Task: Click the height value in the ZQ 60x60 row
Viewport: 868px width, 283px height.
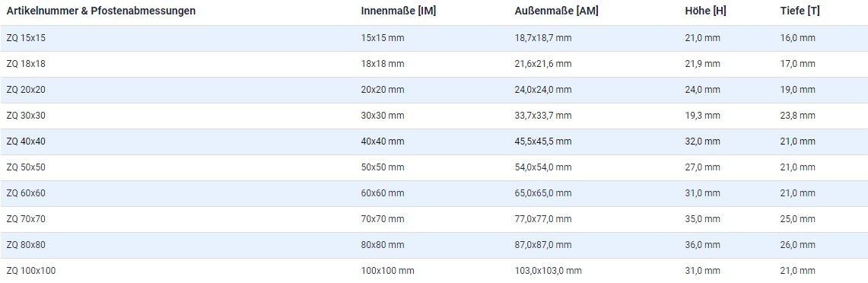Action: click(x=702, y=193)
